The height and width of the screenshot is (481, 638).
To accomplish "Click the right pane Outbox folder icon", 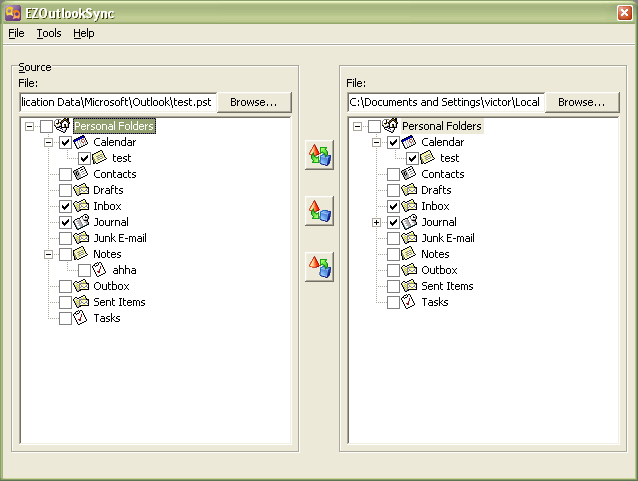I will pyautogui.click(x=409, y=269).
